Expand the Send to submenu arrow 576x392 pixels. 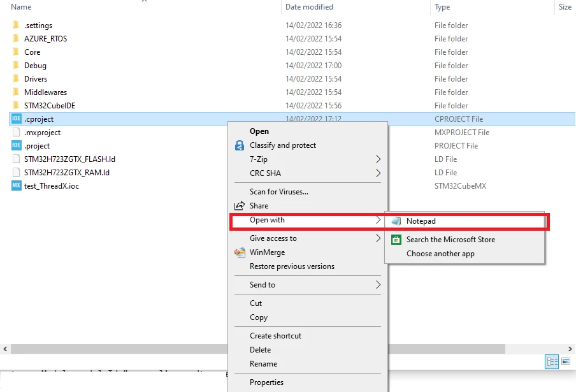point(378,285)
